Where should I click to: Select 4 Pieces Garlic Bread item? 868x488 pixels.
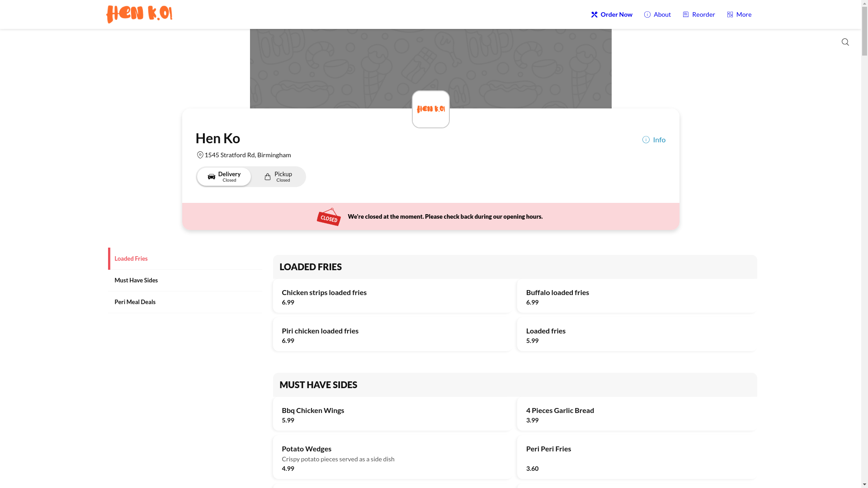pyautogui.click(x=637, y=414)
